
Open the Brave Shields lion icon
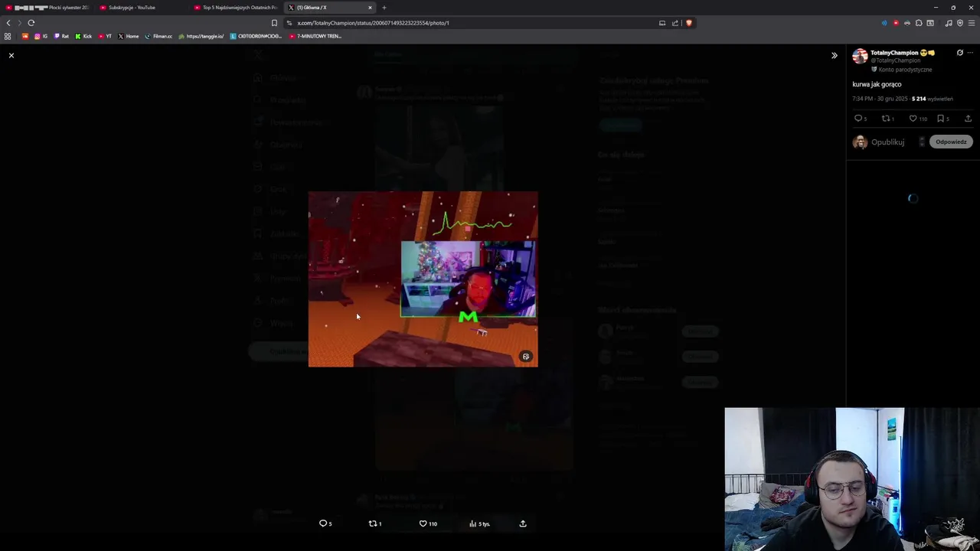[x=689, y=23]
